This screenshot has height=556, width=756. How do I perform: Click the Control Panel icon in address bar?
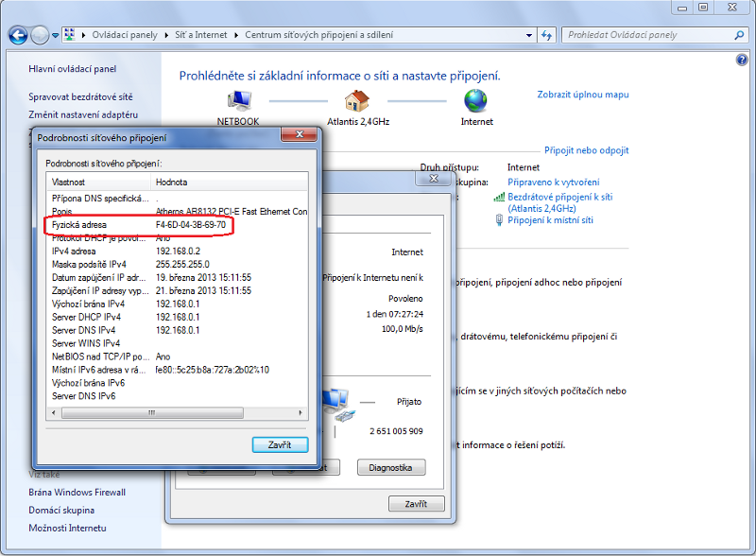click(x=69, y=34)
